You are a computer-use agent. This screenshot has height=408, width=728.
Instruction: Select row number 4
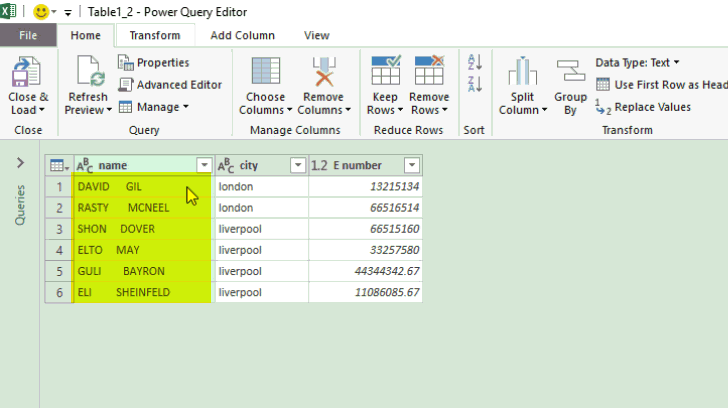pos(59,250)
